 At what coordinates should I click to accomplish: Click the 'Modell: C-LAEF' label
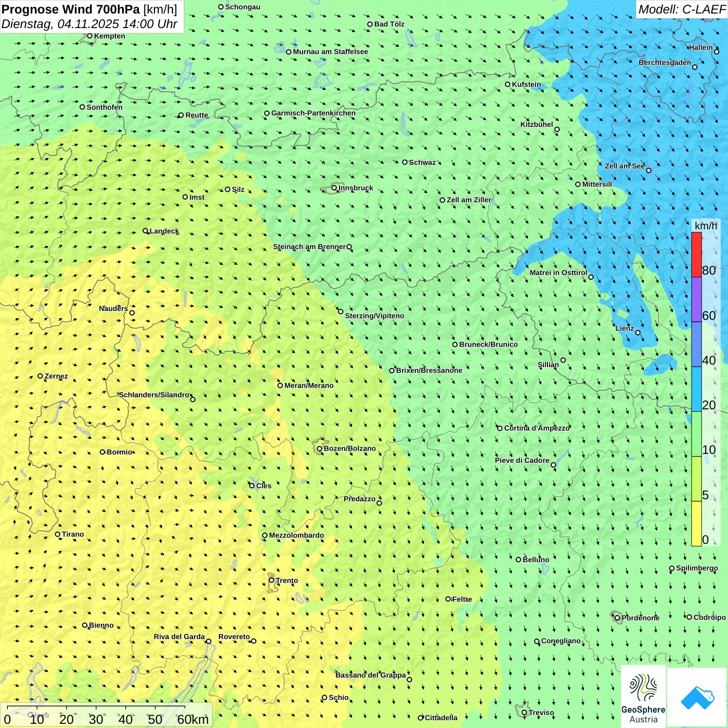[681, 9]
